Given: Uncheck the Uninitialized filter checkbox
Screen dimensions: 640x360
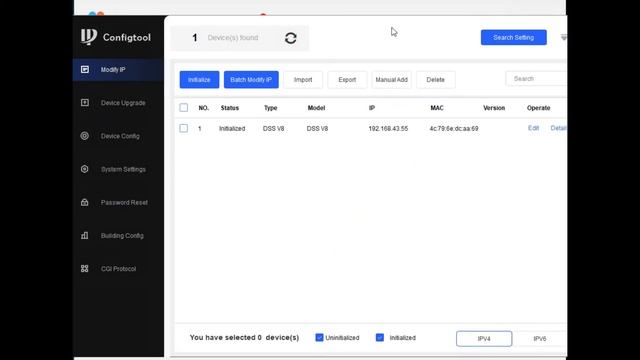Looking at the screenshot, I should 319,338.
